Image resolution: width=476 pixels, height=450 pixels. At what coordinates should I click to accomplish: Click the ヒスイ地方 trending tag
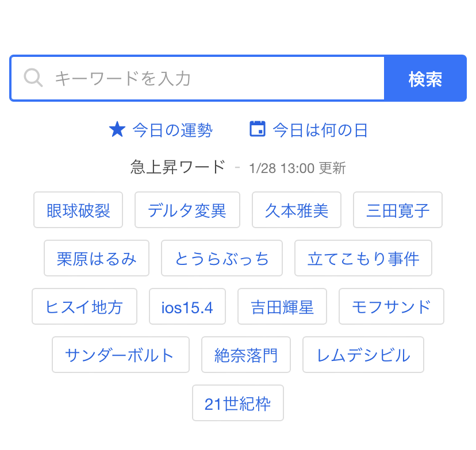click(x=85, y=307)
